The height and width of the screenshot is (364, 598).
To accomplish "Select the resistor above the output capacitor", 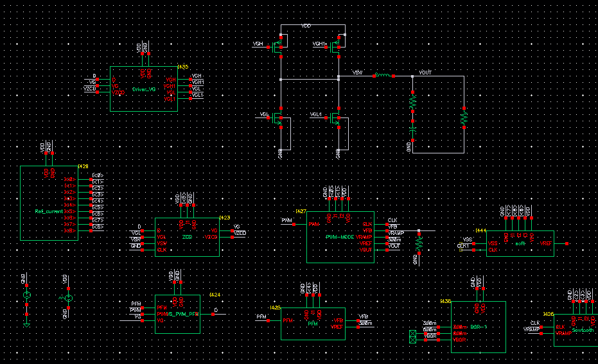I will pos(412,101).
